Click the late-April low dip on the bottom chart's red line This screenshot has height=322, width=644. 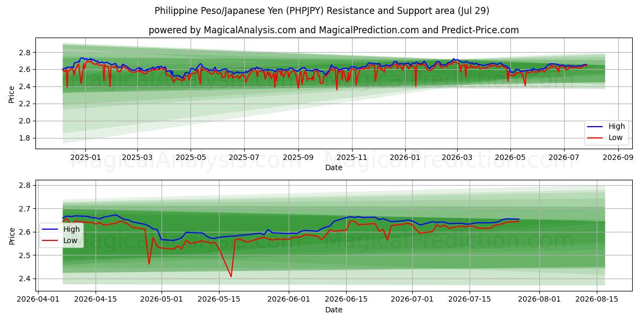pyautogui.click(x=149, y=264)
